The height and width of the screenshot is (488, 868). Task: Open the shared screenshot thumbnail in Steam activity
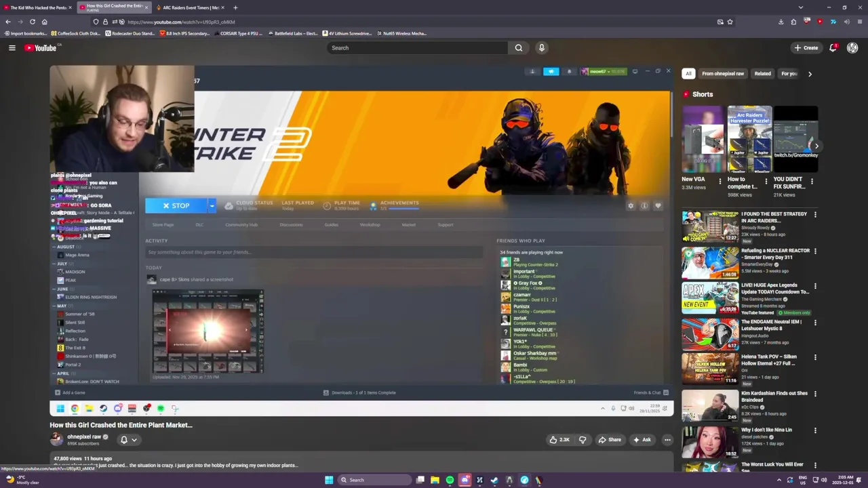pyautogui.click(x=208, y=331)
